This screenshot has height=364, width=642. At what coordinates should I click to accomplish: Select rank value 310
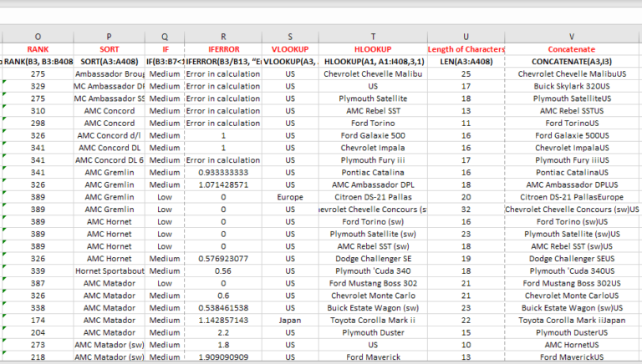pos(38,111)
